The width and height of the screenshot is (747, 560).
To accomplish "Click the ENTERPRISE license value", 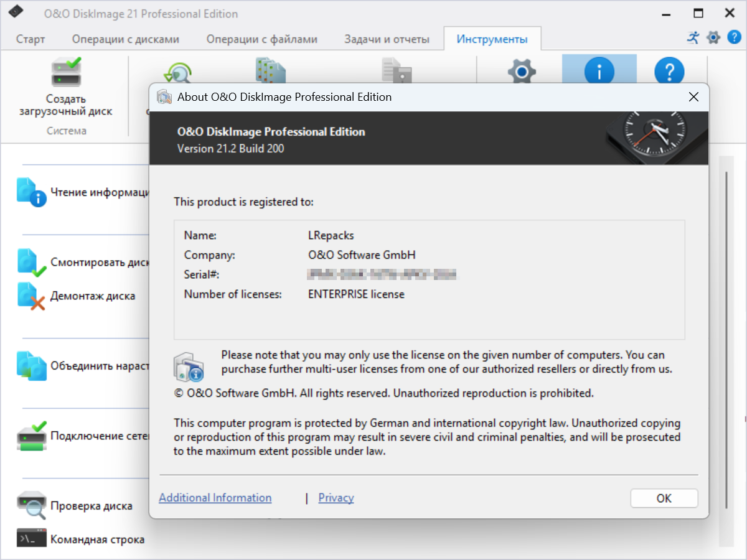I will (356, 294).
